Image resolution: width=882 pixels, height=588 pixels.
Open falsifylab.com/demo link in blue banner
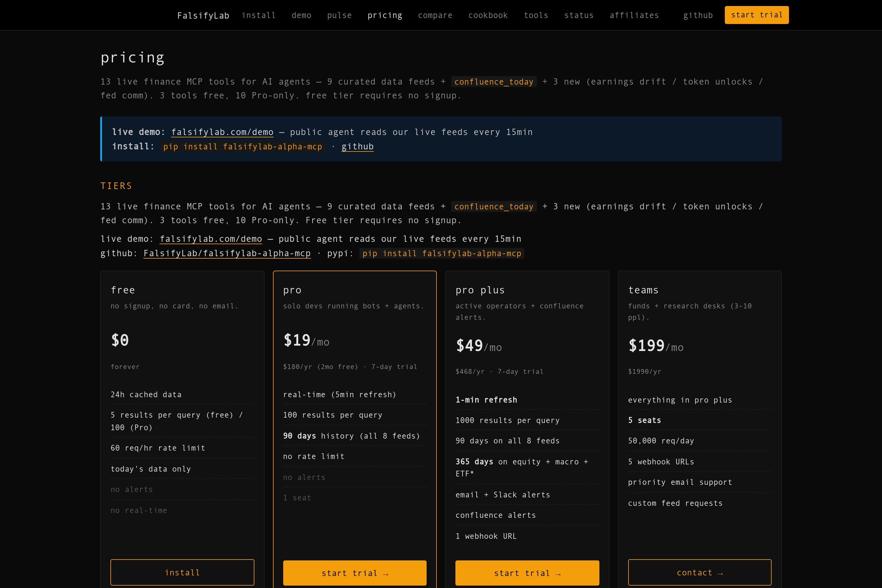point(222,132)
